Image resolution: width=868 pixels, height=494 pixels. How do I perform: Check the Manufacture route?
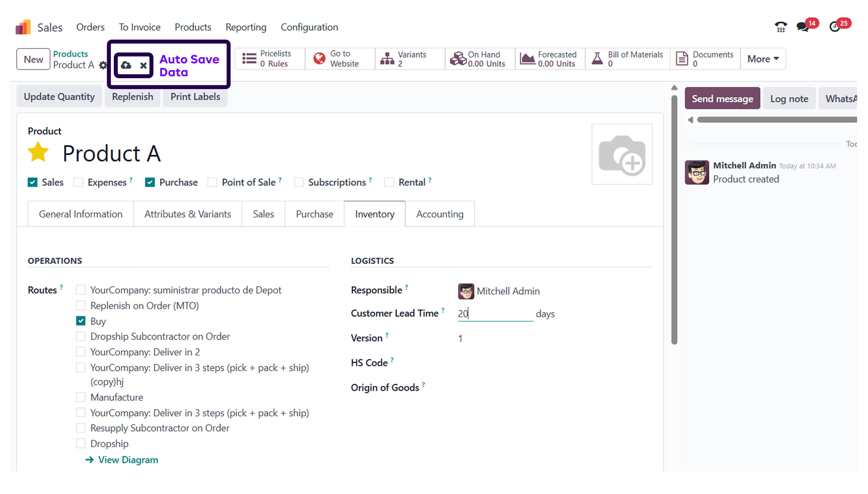(81, 397)
